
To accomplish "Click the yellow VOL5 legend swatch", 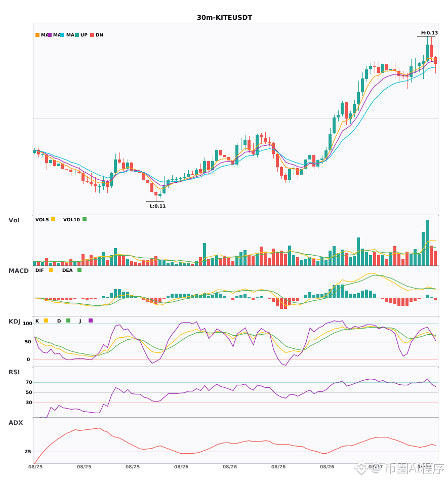I will pos(53,219).
